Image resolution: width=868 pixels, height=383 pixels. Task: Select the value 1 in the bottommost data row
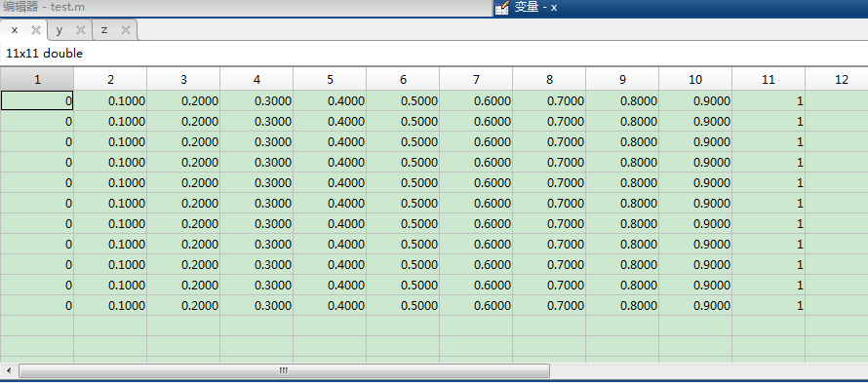click(x=769, y=305)
